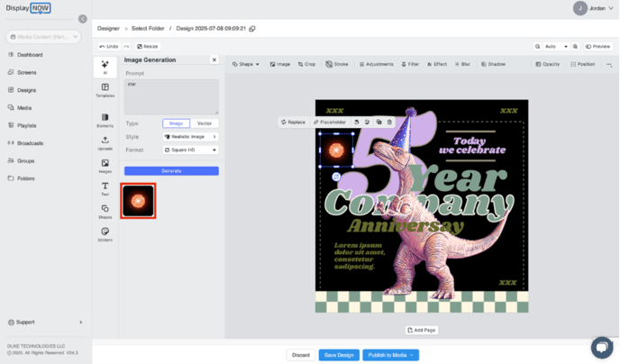The height and width of the screenshot is (364, 620).
Task: Select the Image type option
Action: tap(176, 123)
